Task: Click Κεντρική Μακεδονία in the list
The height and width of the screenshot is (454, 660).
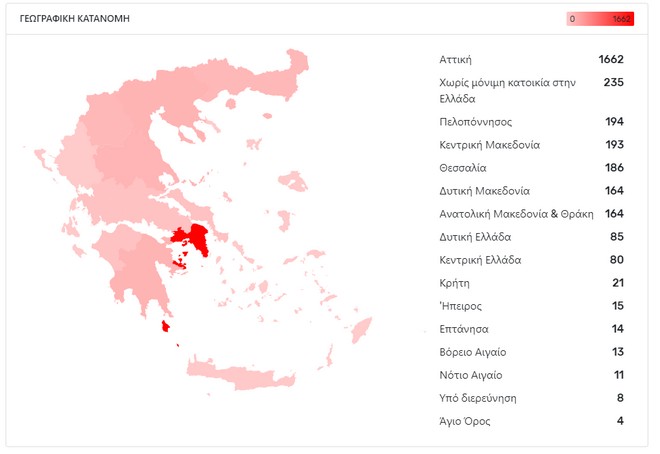Action: coord(489,145)
